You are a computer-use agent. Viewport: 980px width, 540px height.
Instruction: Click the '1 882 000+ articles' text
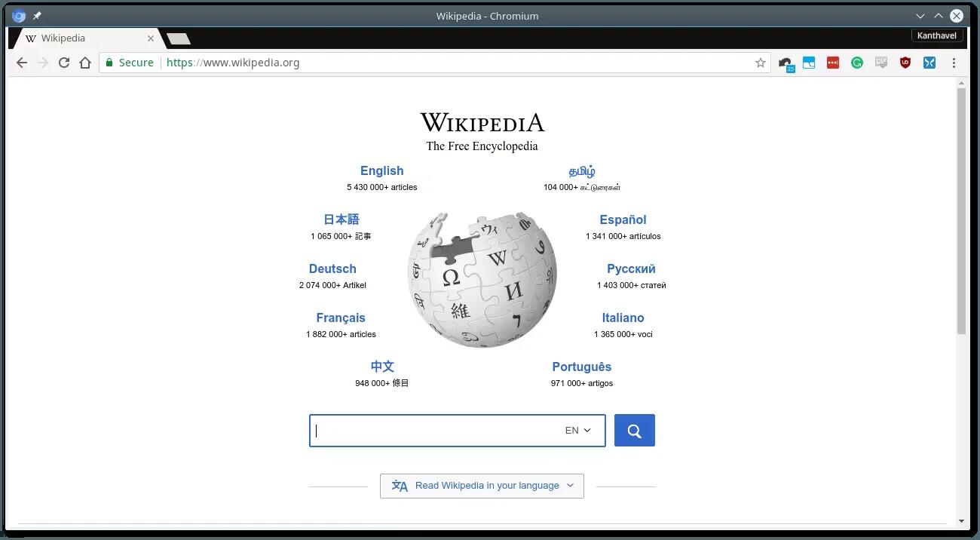(x=341, y=334)
